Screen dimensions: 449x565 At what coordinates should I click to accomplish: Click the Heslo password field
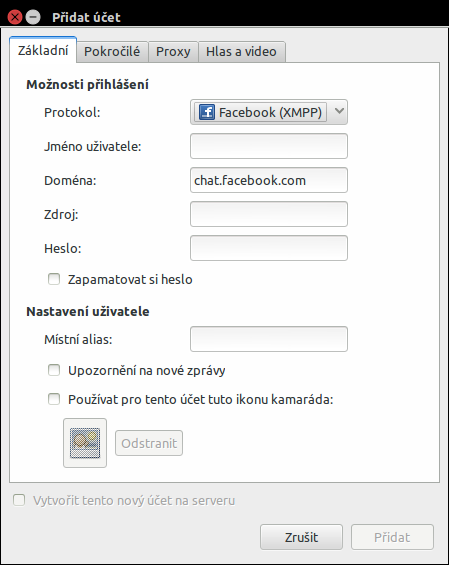pos(269,248)
